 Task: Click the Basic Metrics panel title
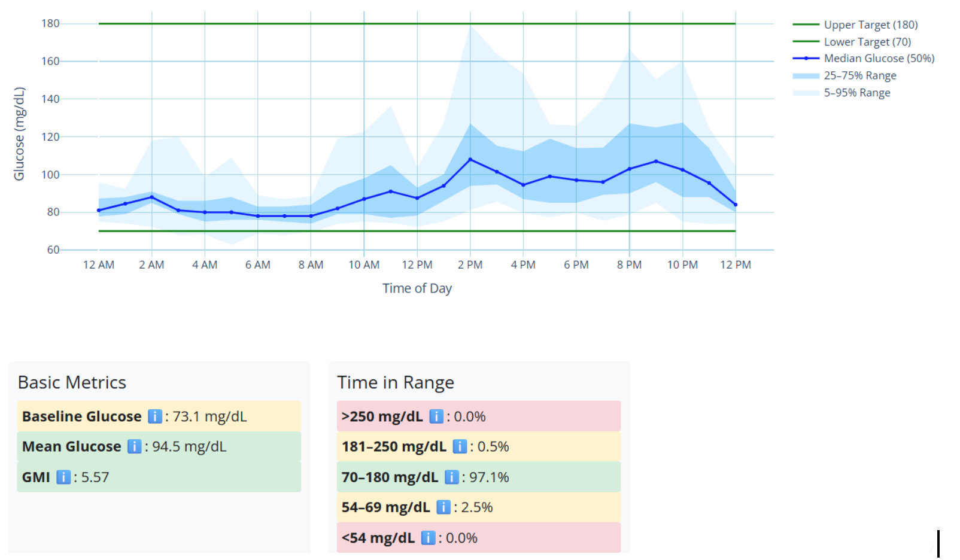pos(72,382)
